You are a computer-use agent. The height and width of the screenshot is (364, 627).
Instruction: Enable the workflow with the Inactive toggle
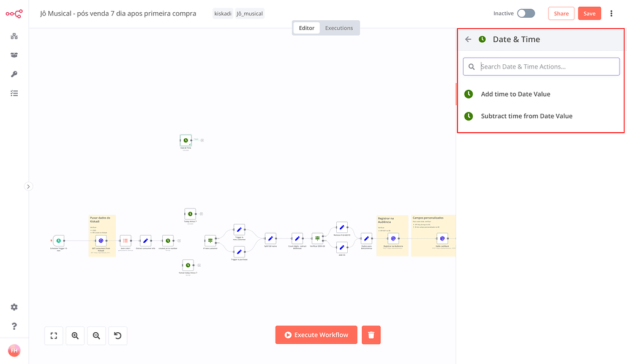pyautogui.click(x=525, y=12)
